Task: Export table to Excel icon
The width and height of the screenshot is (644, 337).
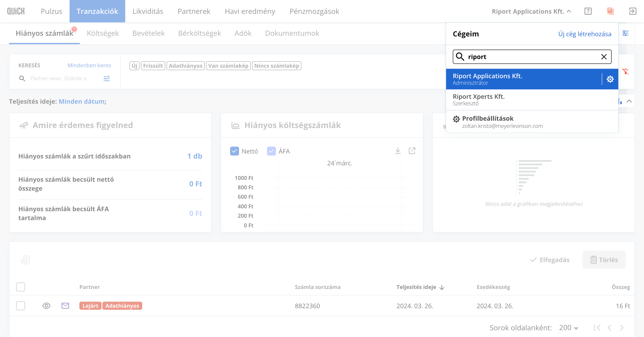Action: (25, 260)
